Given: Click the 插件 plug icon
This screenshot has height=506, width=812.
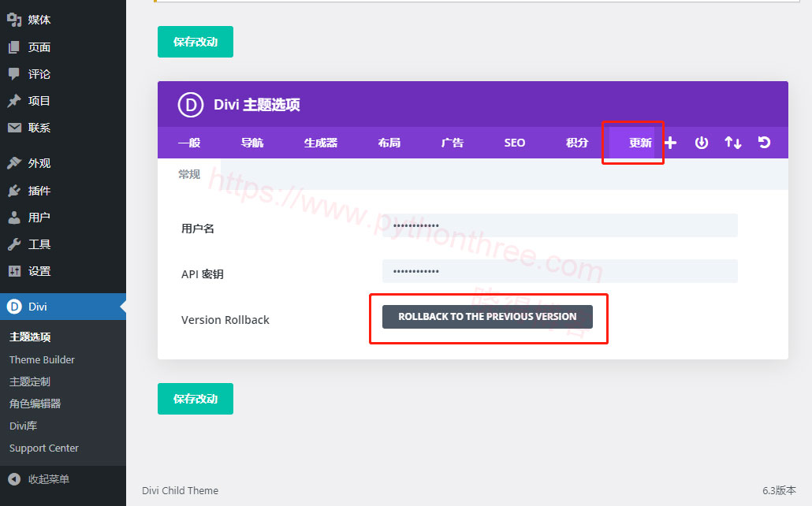Looking at the screenshot, I should click(x=14, y=191).
